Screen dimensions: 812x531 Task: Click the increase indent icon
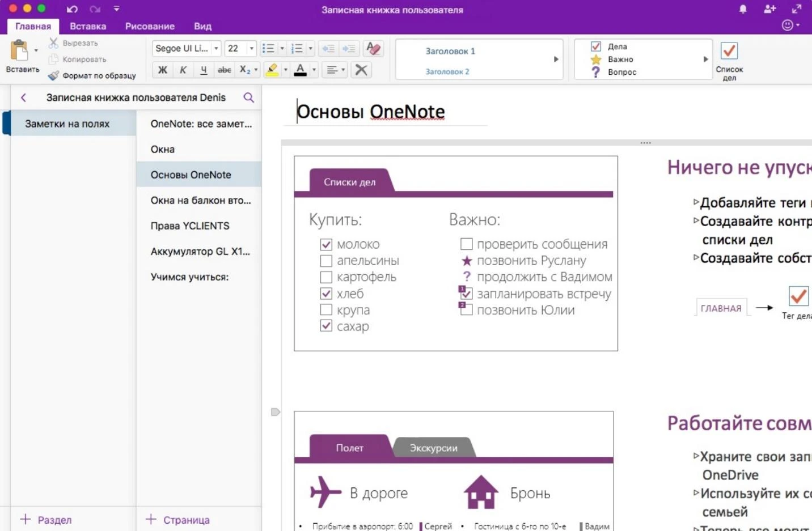(x=349, y=49)
